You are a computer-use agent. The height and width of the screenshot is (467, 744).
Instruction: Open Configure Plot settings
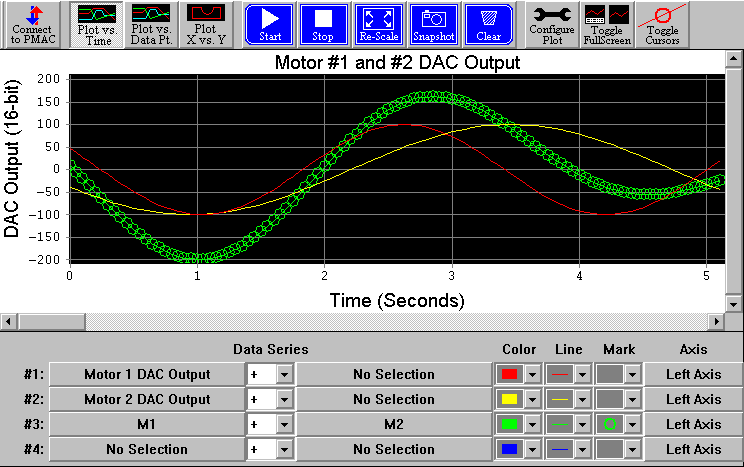551,24
